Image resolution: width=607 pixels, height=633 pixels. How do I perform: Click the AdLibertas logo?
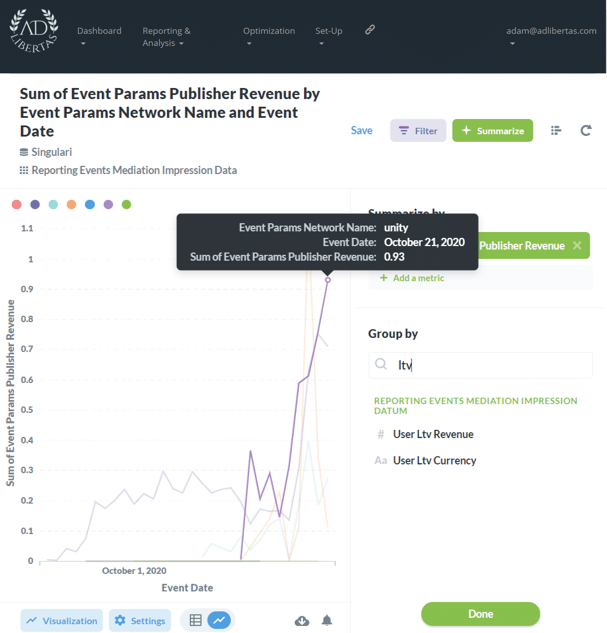tap(33, 31)
